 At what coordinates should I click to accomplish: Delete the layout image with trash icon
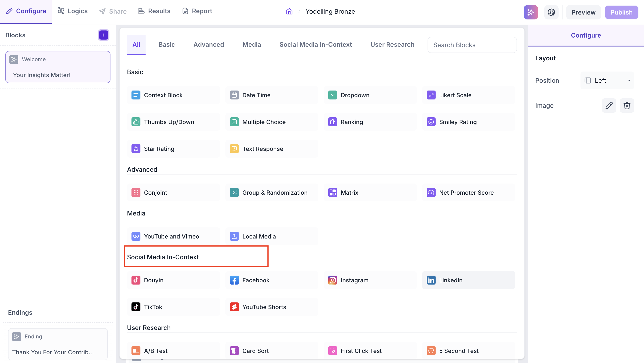click(627, 106)
